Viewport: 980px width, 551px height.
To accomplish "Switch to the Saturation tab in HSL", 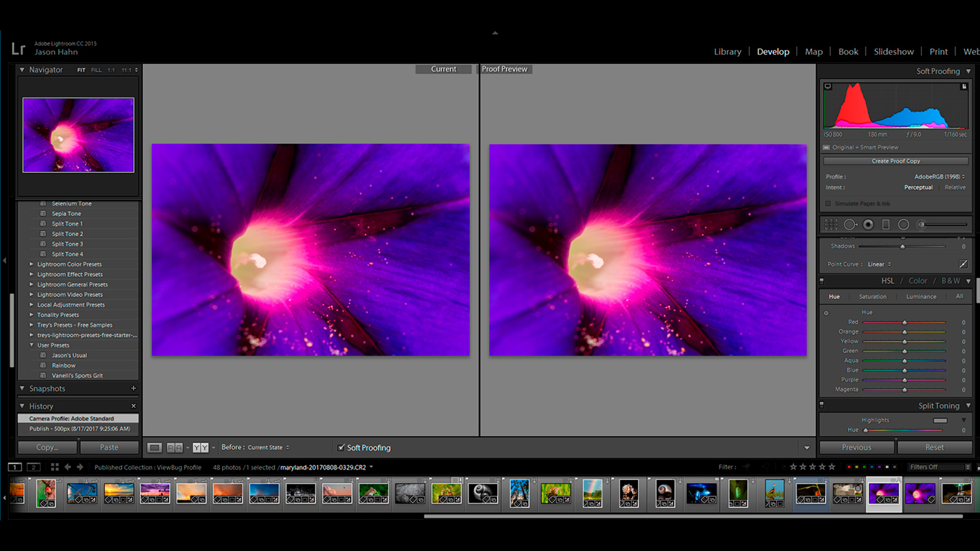I will coord(872,296).
